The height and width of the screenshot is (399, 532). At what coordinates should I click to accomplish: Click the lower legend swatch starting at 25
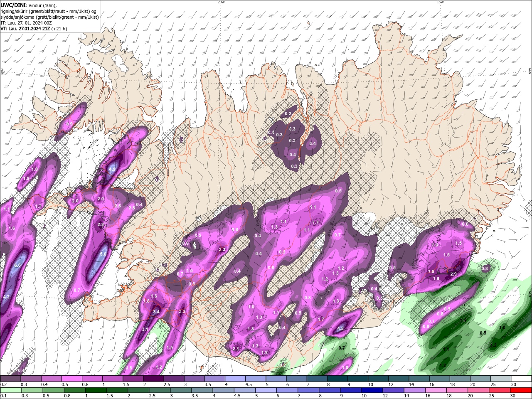click(x=499, y=390)
